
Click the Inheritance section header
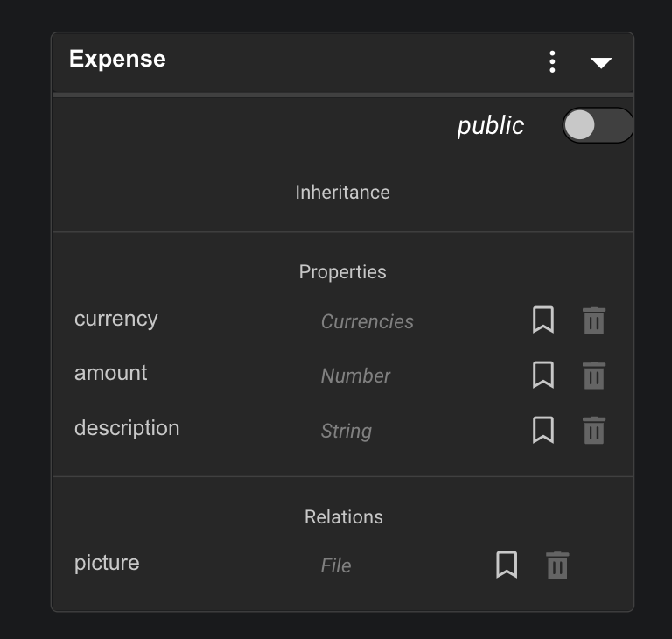tap(342, 193)
